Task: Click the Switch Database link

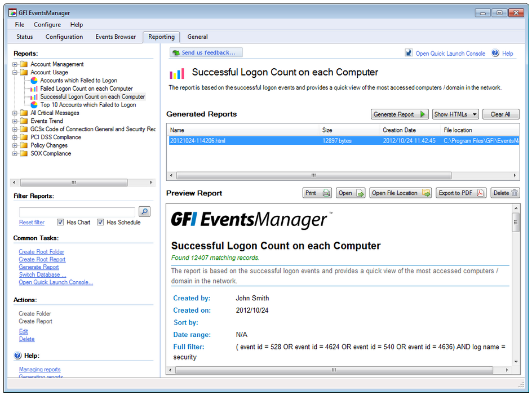Action: (x=42, y=274)
